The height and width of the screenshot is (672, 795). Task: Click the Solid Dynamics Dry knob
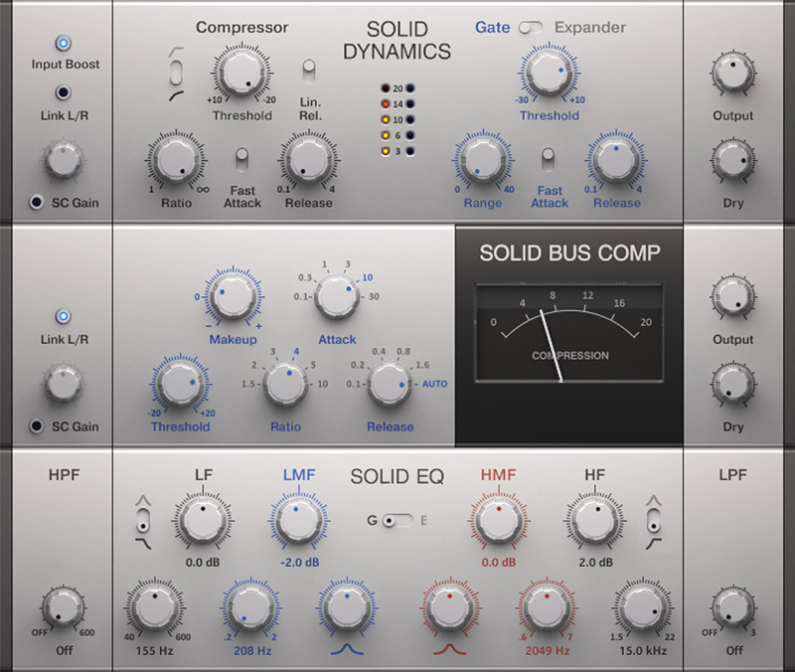pyautogui.click(x=733, y=160)
